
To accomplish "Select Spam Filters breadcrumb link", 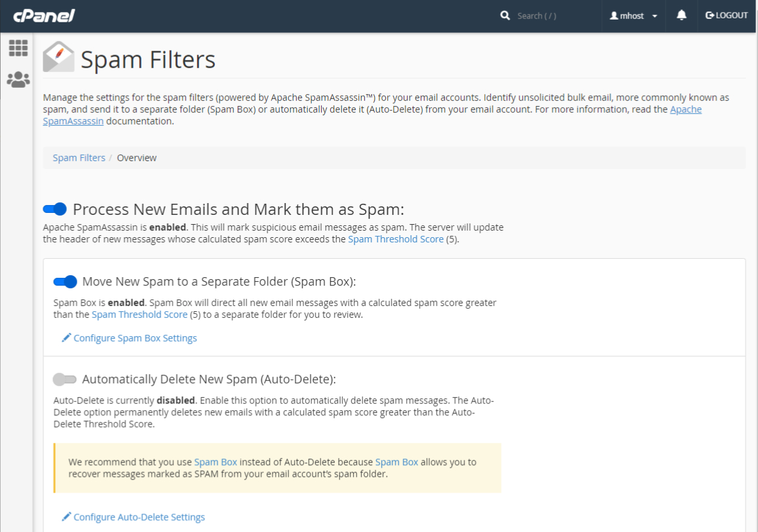I will [x=79, y=158].
